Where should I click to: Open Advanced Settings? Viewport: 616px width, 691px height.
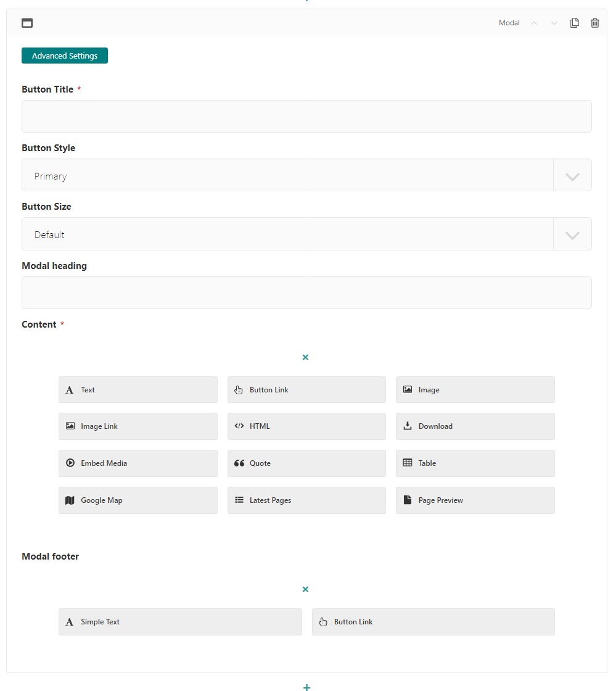click(65, 56)
